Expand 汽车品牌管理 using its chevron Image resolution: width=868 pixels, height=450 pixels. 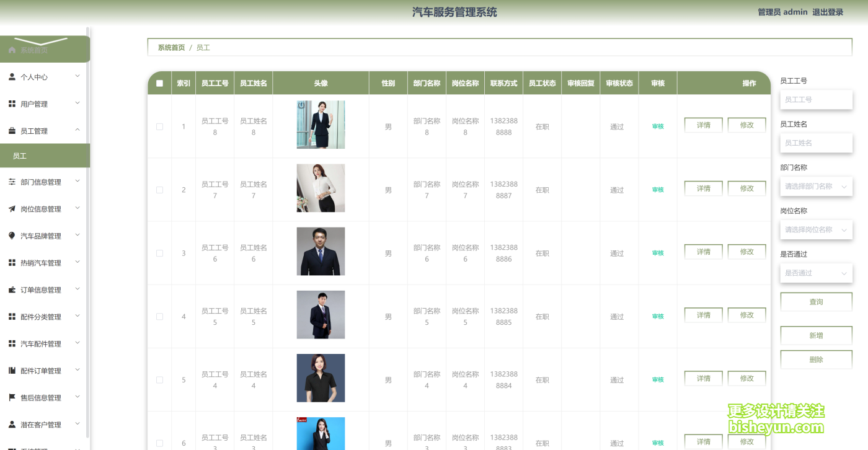77,235
